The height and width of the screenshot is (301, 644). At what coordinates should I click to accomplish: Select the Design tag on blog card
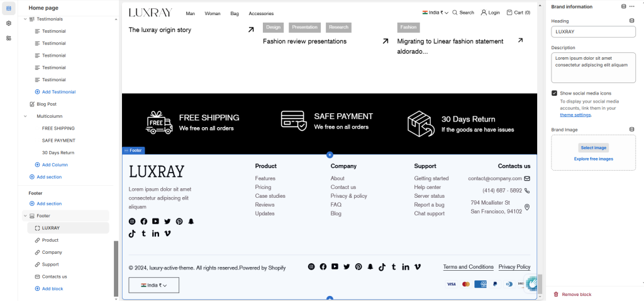click(273, 28)
